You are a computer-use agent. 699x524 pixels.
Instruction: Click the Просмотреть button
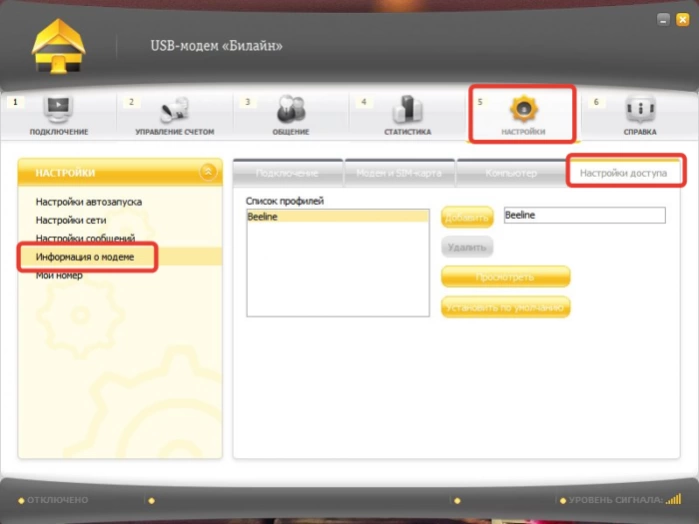click(x=506, y=277)
